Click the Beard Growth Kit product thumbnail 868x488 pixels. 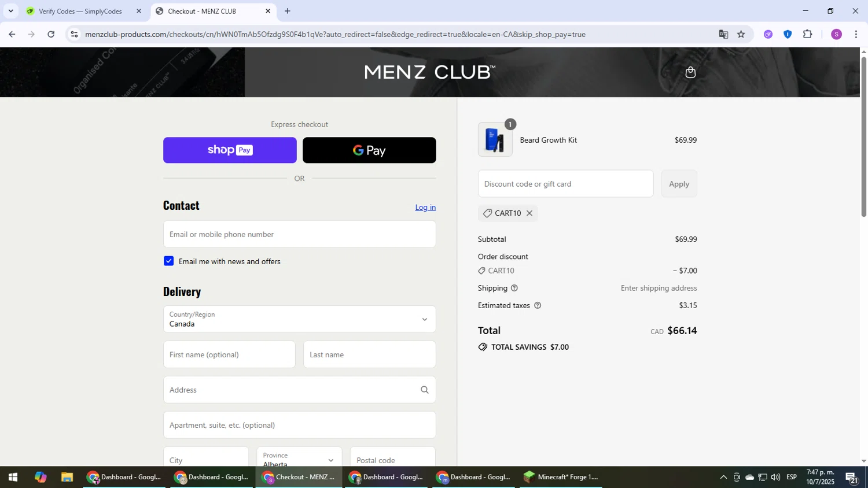point(495,140)
